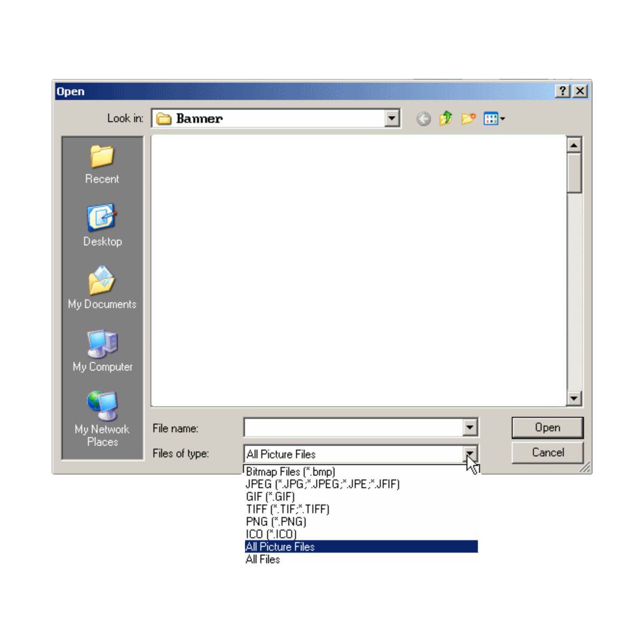This screenshot has height=644, width=644.
Task: Click the file list scroll down arrow
Action: (x=574, y=398)
